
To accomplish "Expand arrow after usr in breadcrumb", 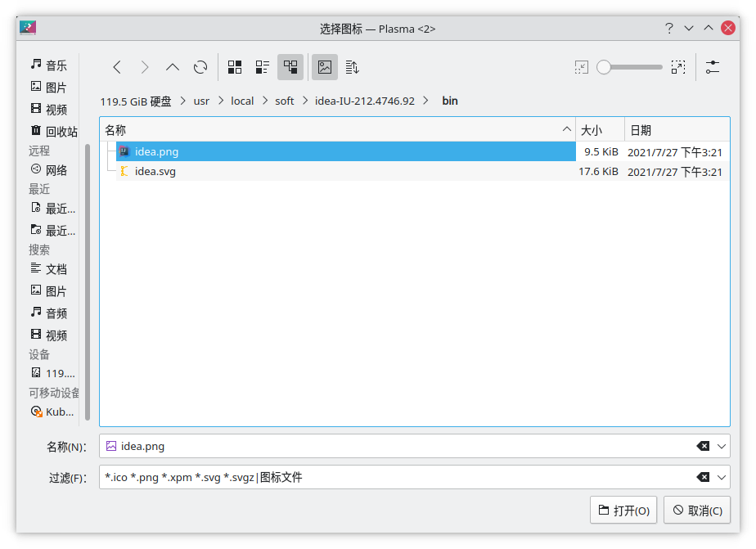I will (x=221, y=101).
